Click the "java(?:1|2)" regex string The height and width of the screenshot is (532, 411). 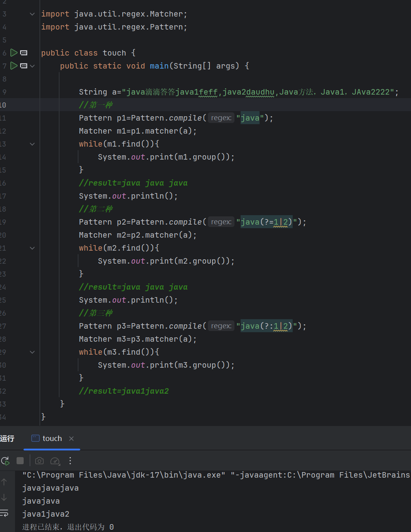pyautogui.click(x=267, y=326)
